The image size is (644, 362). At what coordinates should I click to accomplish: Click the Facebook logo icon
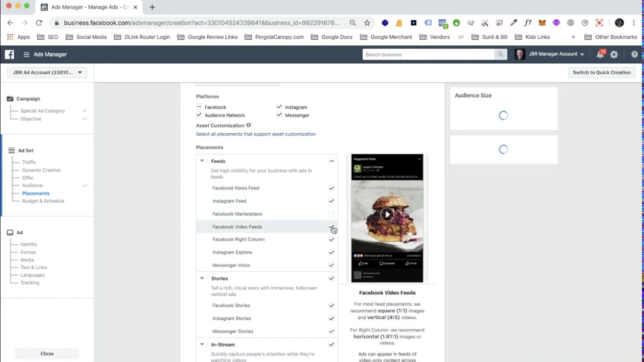click(x=10, y=54)
